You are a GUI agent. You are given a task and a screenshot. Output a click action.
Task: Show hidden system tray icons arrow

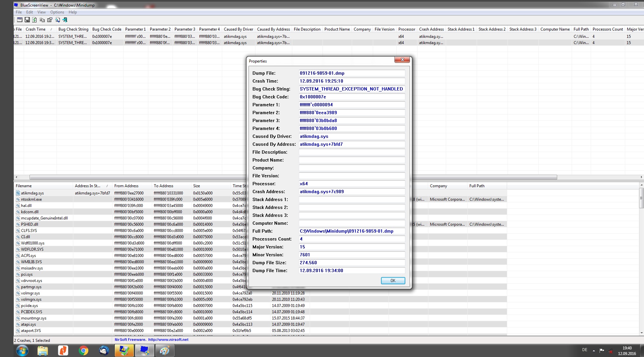click(594, 351)
